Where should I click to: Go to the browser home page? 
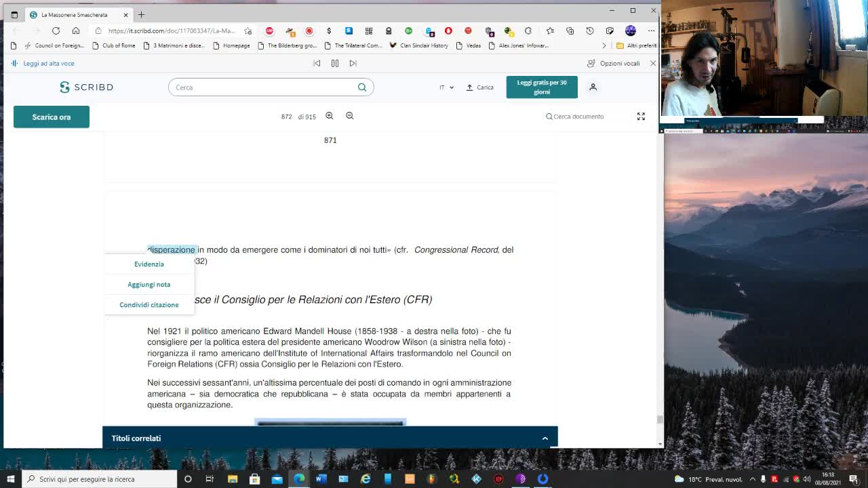pyautogui.click(x=76, y=30)
